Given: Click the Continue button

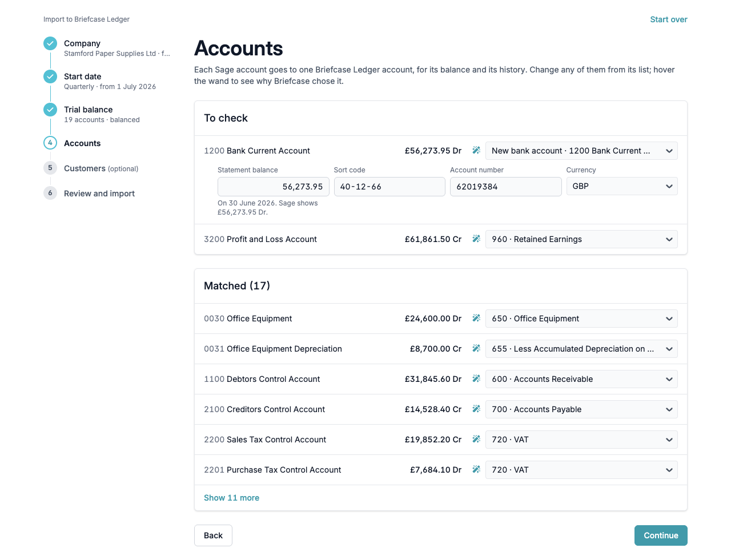Looking at the screenshot, I should (x=661, y=535).
